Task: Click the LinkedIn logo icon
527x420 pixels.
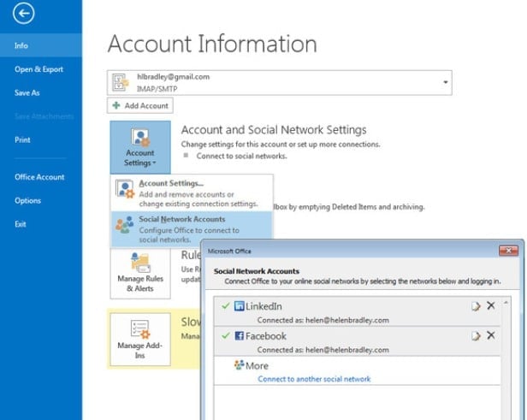Action: click(239, 306)
